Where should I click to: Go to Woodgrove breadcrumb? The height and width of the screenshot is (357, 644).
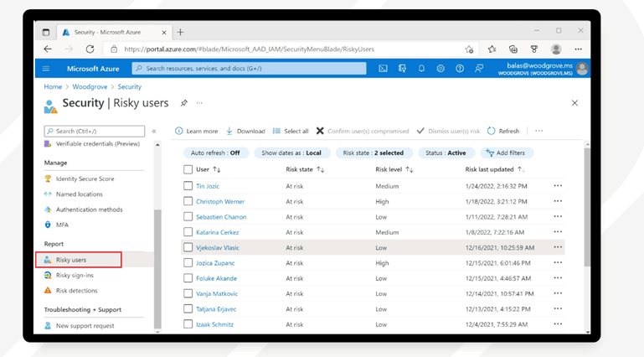[x=90, y=86]
